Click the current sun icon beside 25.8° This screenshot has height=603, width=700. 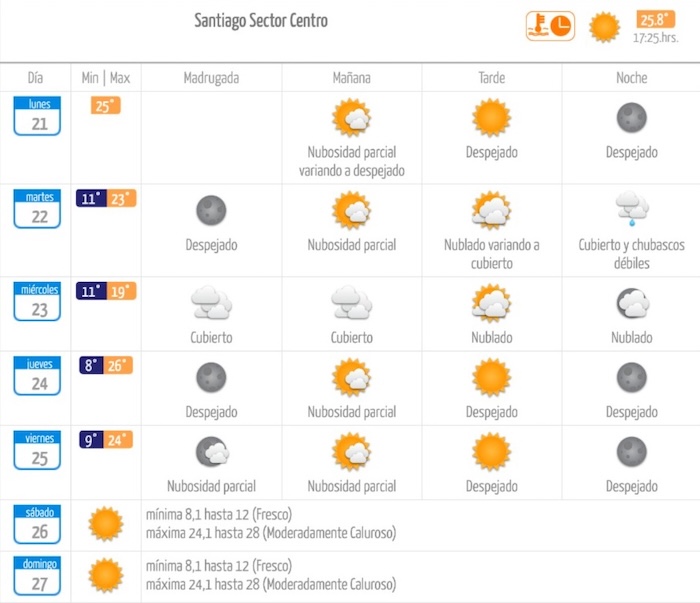tap(604, 27)
